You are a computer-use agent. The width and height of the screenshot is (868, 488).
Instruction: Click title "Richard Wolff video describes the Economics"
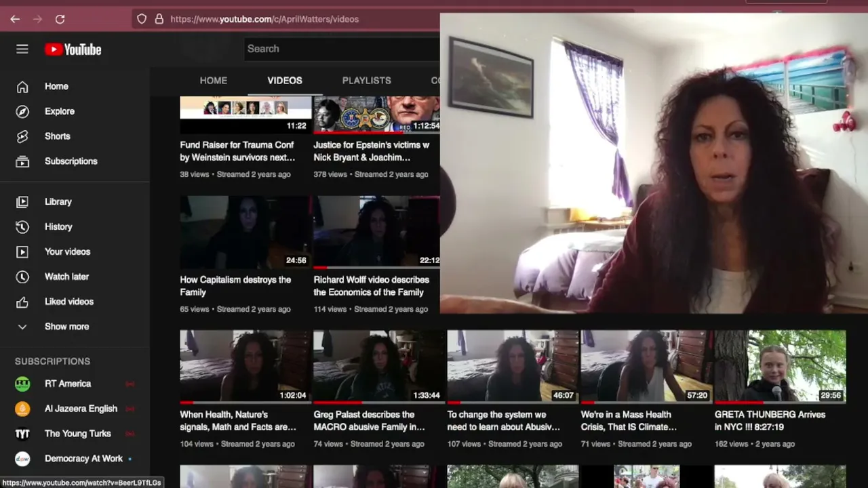371,286
